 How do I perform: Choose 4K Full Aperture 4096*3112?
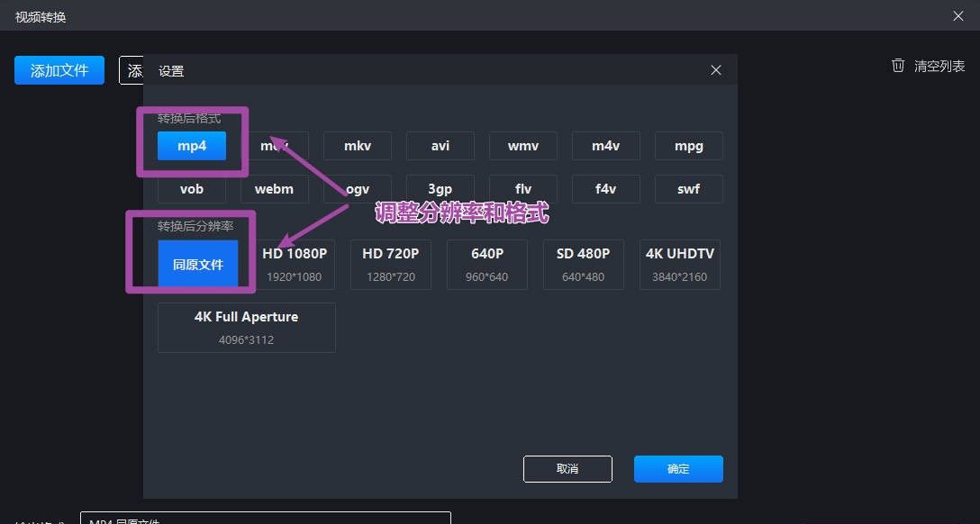click(246, 327)
